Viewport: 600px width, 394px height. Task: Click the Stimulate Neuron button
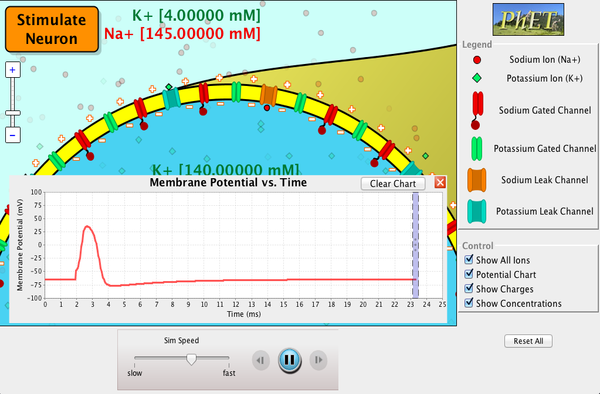tap(52, 29)
